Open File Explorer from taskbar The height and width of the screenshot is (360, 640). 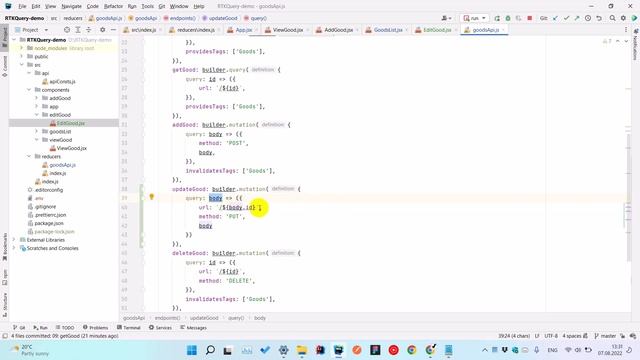pyautogui.click(x=302, y=350)
